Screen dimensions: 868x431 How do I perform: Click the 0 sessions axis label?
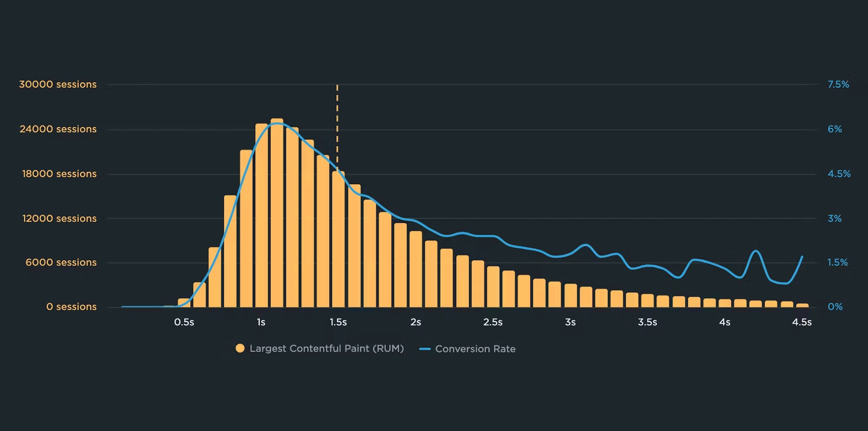click(x=71, y=307)
